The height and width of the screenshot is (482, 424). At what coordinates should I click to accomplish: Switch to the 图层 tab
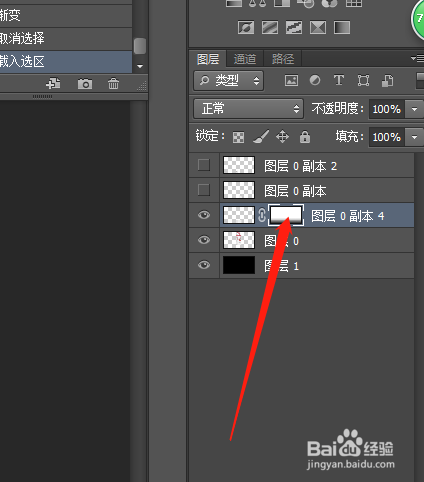[x=208, y=59]
